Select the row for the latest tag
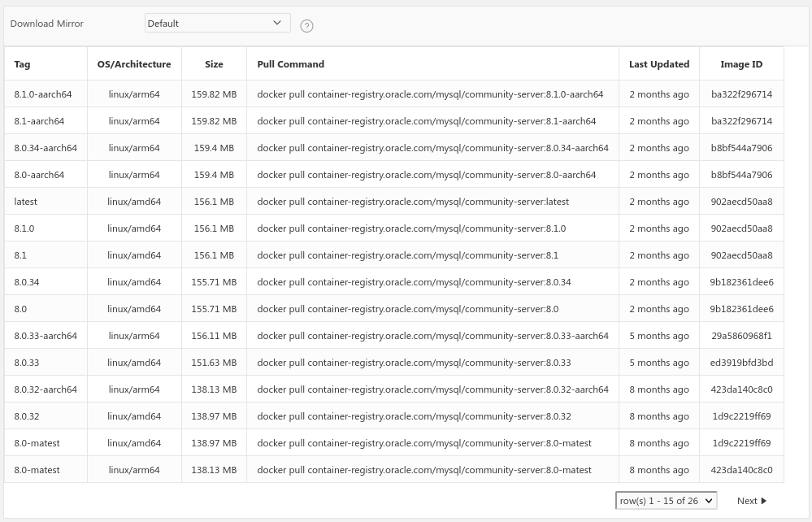Image resolution: width=812 pixels, height=522 pixels. click(x=25, y=201)
